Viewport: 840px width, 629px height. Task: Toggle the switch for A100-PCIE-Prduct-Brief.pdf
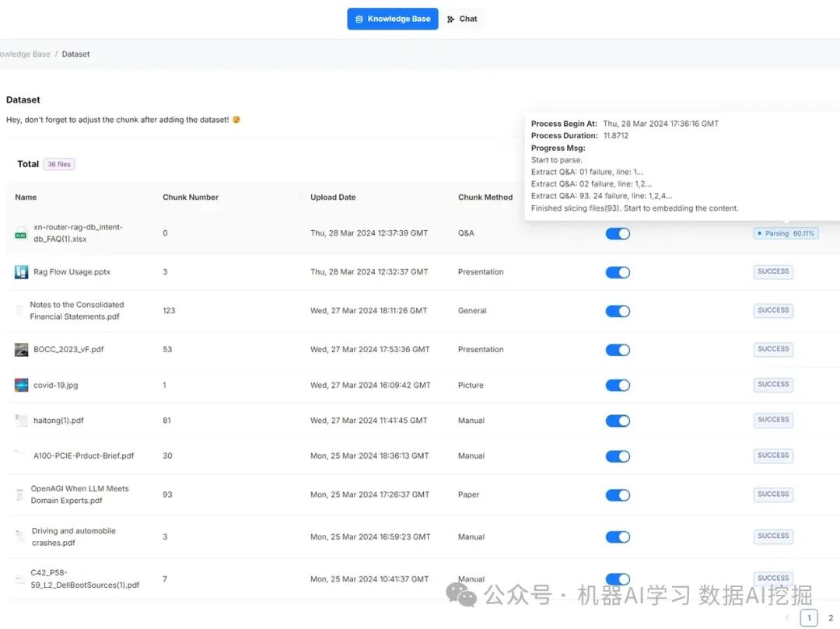pyautogui.click(x=618, y=456)
